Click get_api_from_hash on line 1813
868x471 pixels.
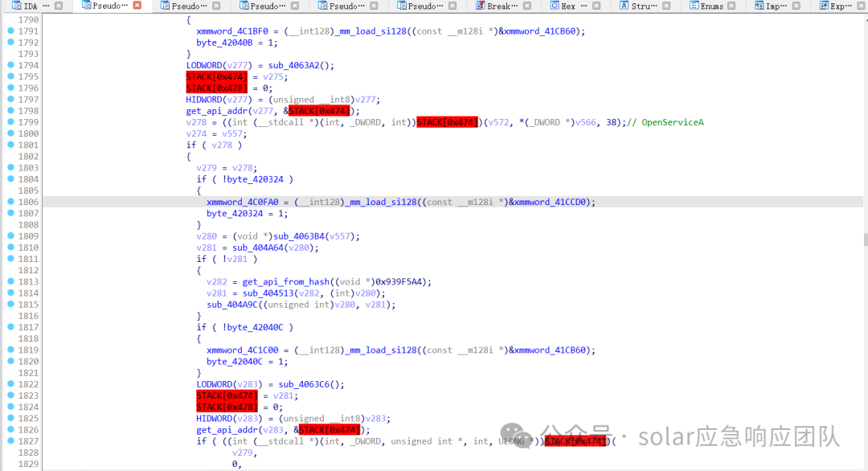286,281
